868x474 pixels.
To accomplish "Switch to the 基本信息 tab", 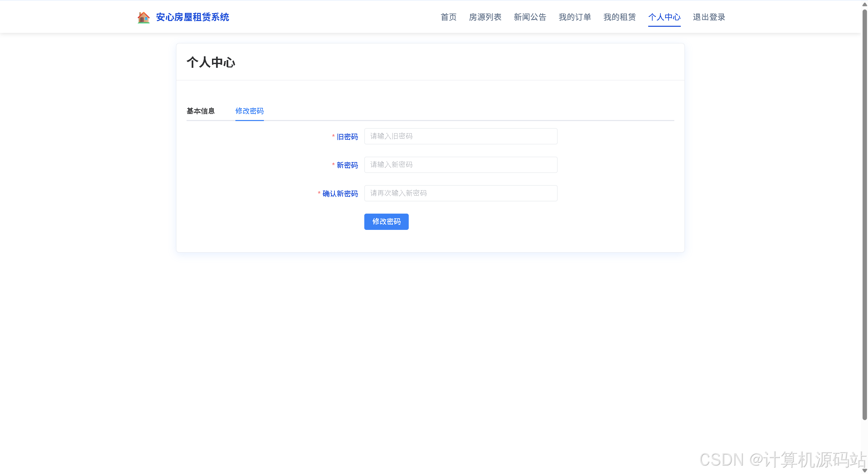I will [200, 111].
